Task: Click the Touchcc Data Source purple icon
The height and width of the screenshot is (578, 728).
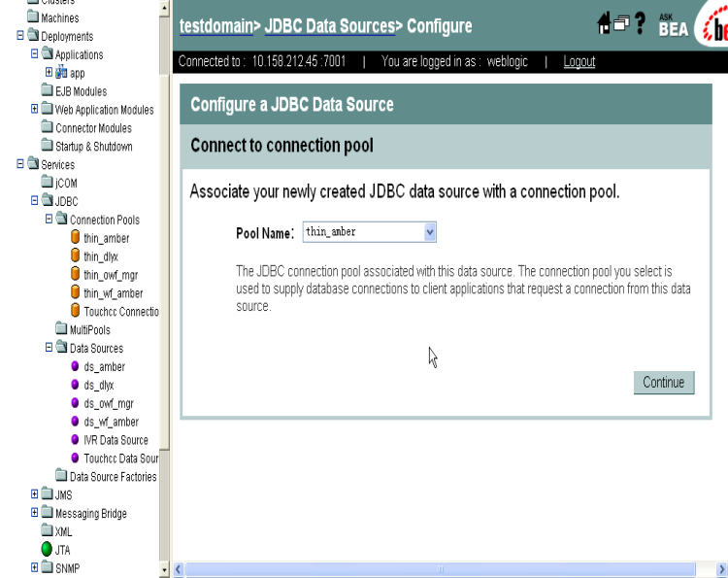Action: pos(75,458)
